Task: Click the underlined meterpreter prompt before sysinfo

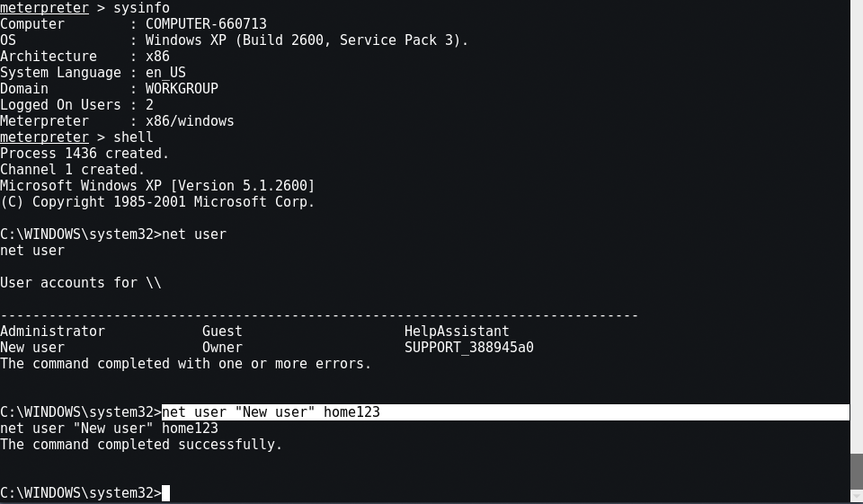Action: (44, 8)
